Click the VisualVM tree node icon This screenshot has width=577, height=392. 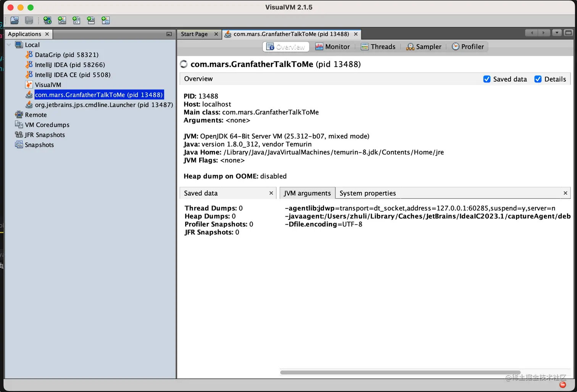[x=29, y=85]
